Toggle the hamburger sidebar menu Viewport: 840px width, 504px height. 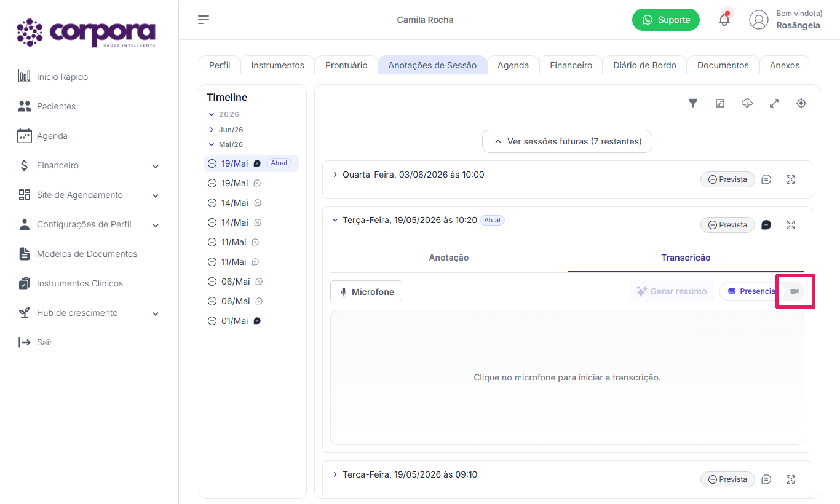pyautogui.click(x=204, y=20)
